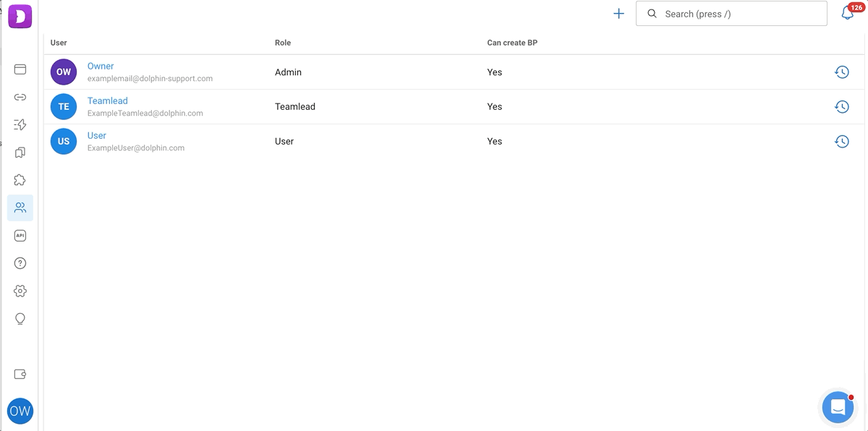Open the Bookmarks icon in the sidebar

pos(20,153)
